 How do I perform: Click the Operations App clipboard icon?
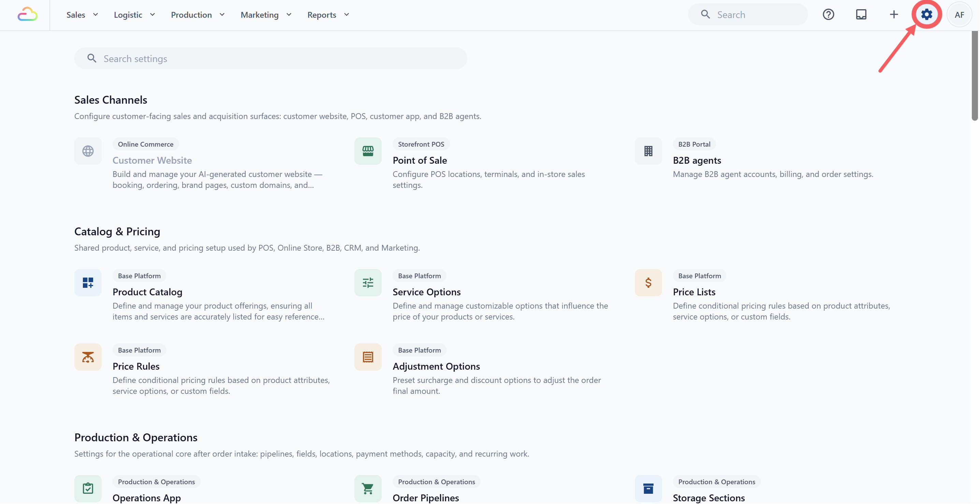coord(88,488)
